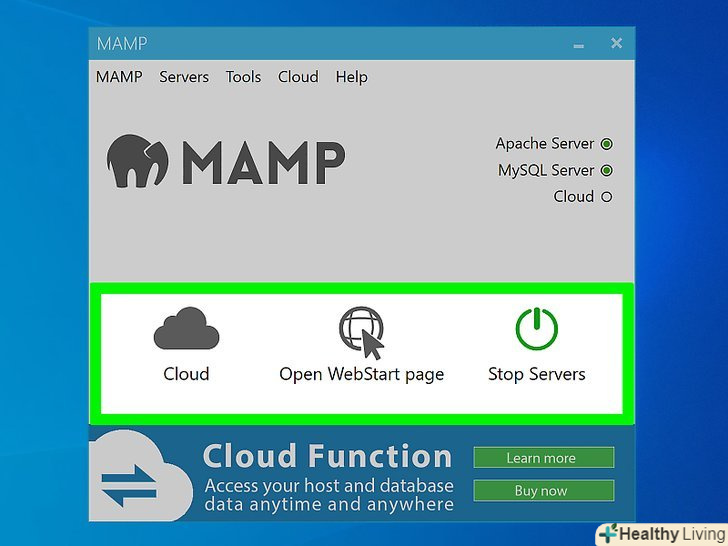Viewport: 728px width, 546px height.
Task: Open the Cloud menu
Action: pos(298,77)
